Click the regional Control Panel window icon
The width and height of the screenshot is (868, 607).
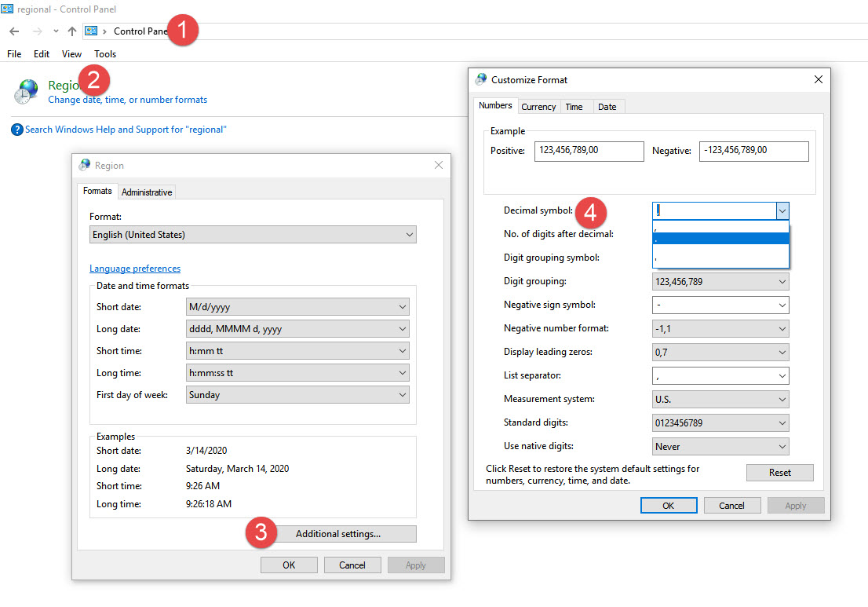[7, 9]
